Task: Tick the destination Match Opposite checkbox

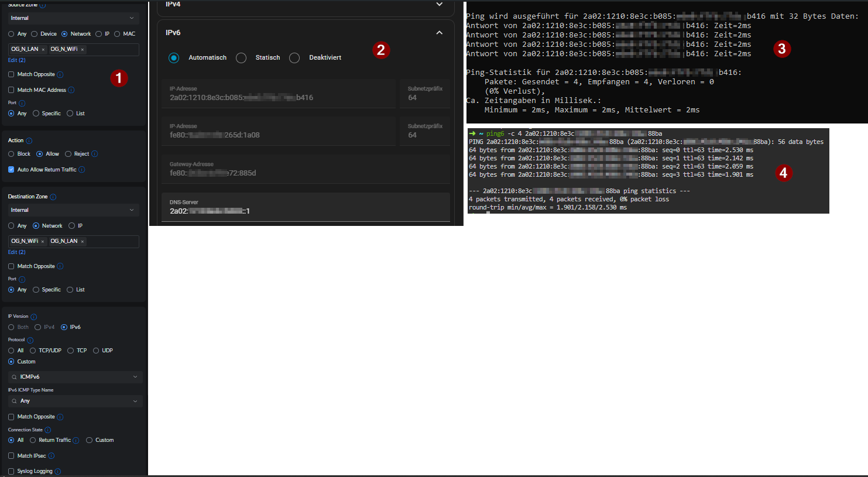Action: [11, 266]
